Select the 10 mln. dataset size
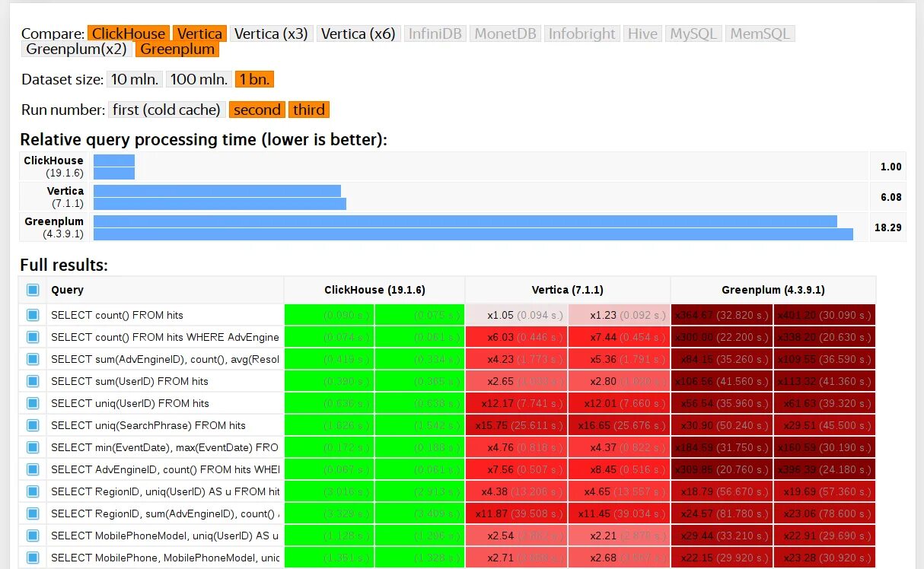Image resolution: width=924 pixels, height=569 pixels. pos(135,79)
